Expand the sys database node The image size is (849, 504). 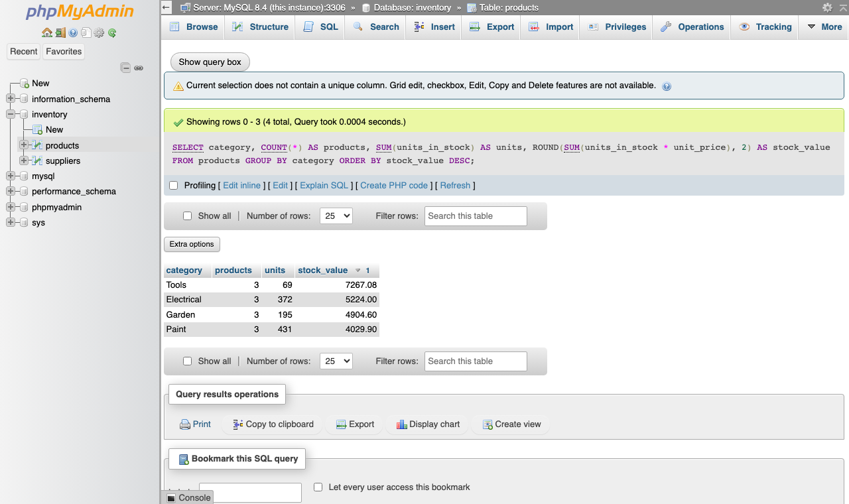tap(10, 222)
